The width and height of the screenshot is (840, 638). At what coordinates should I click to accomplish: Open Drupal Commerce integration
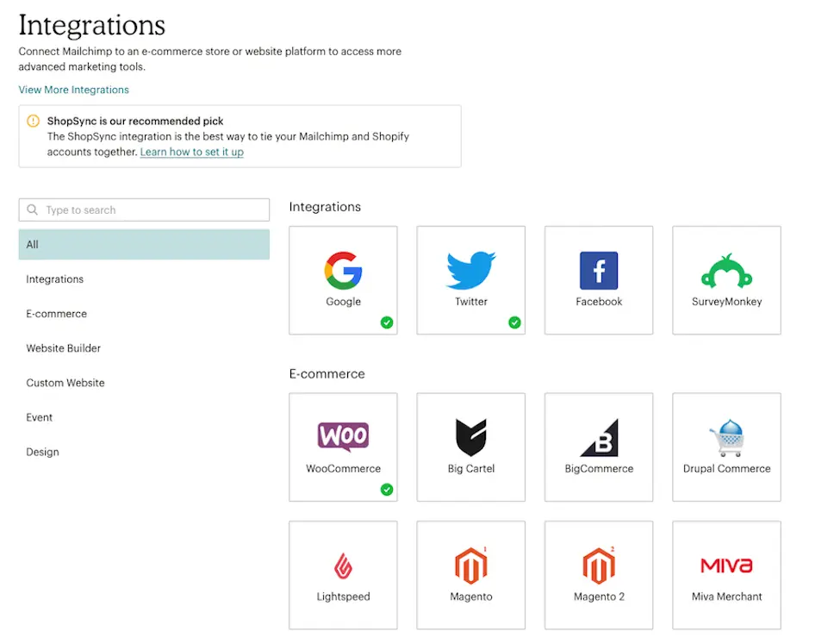726,447
